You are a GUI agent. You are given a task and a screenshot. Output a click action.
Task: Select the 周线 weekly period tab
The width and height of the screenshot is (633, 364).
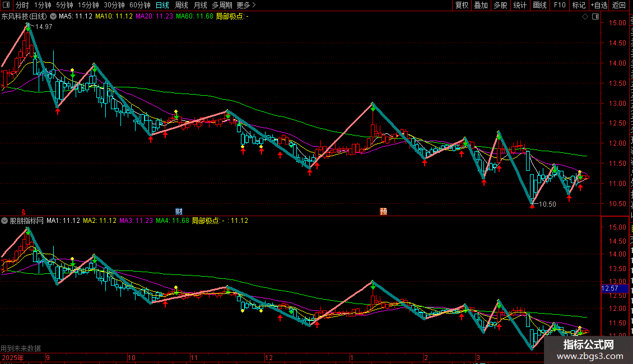(x=181, y=5)
